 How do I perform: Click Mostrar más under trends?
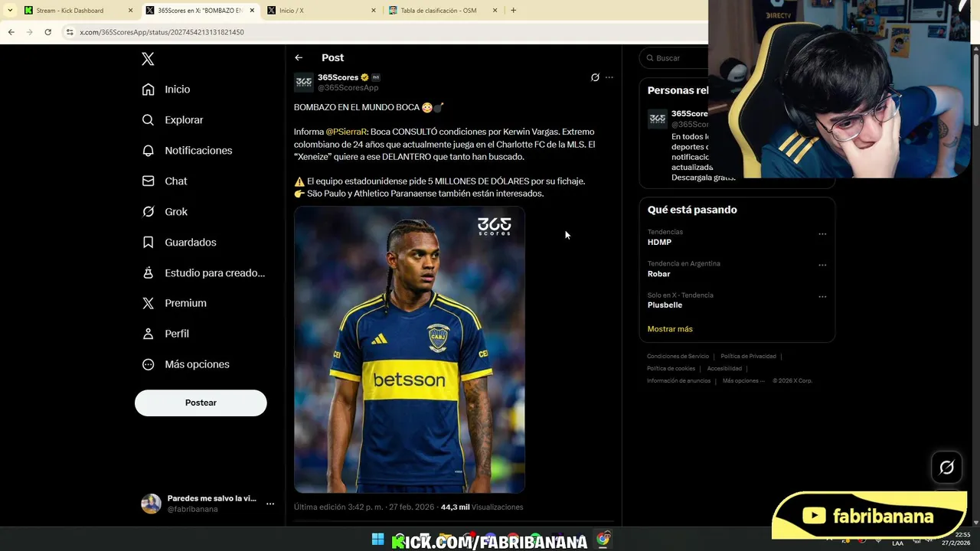(670, 329)
